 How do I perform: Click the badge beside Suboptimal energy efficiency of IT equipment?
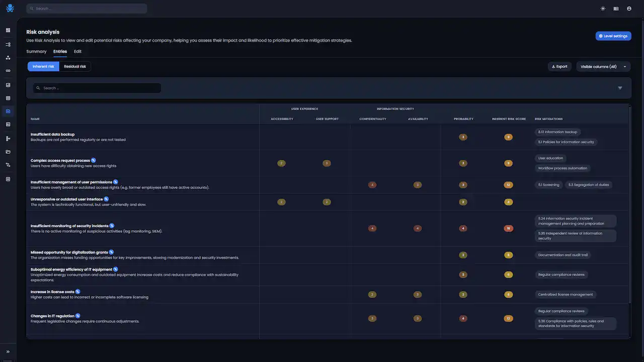click(x=116, y=269)
